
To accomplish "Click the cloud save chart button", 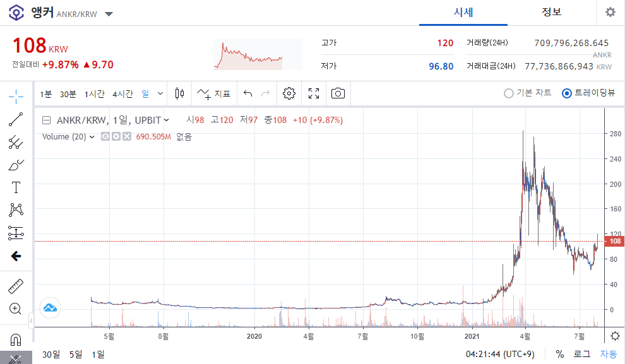I will tap(51, 308).
